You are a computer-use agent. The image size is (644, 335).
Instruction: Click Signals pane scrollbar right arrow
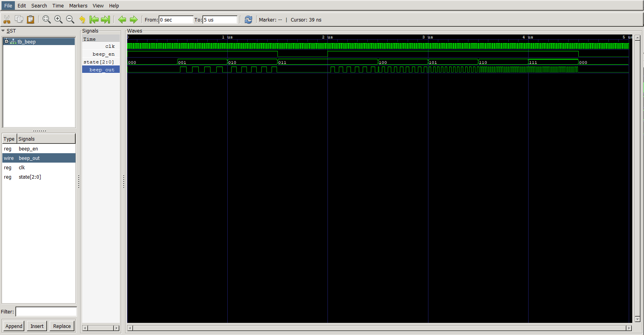116,328
